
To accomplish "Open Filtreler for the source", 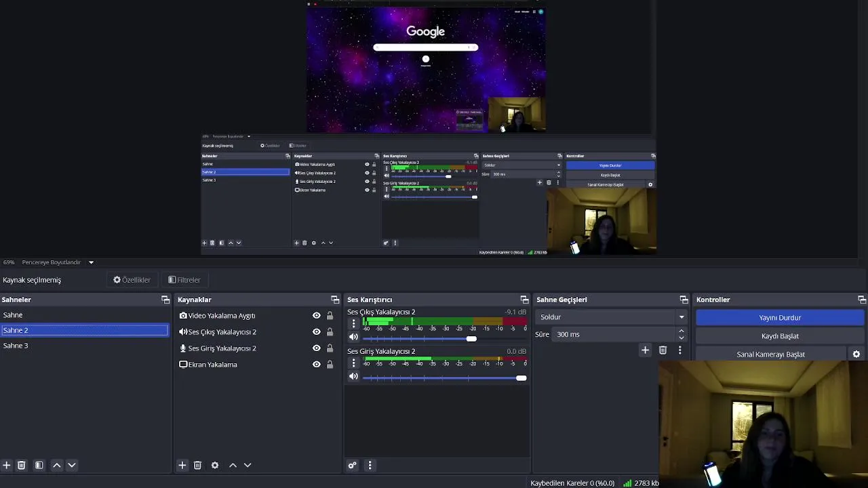I will [x=184, y=280].
